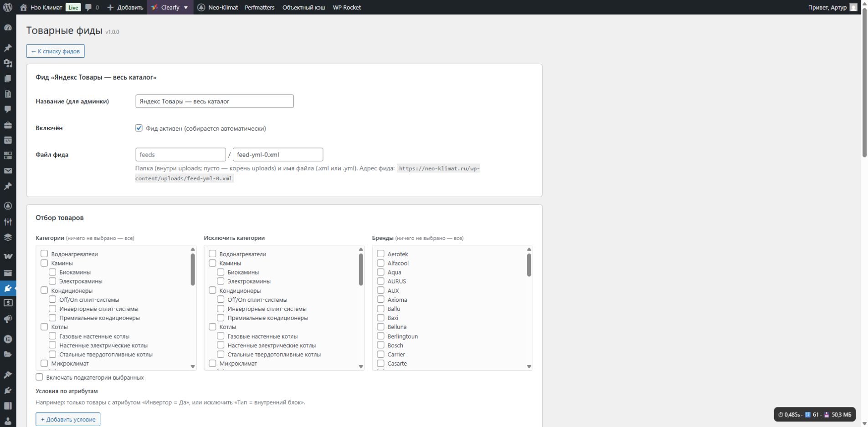Open the comments bubble in admin bar

click(88, 7)
